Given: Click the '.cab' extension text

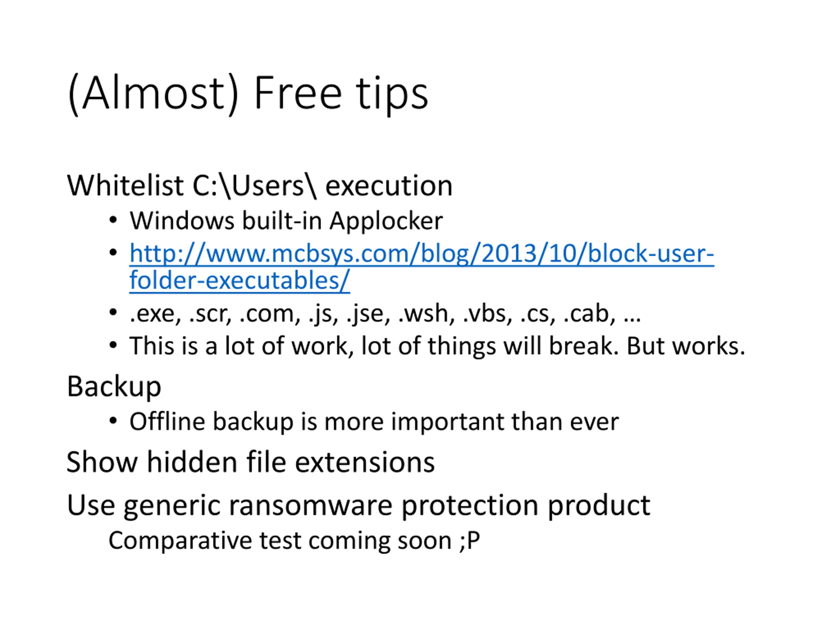Looking at the screenshot, I should [x=589, y=314].
